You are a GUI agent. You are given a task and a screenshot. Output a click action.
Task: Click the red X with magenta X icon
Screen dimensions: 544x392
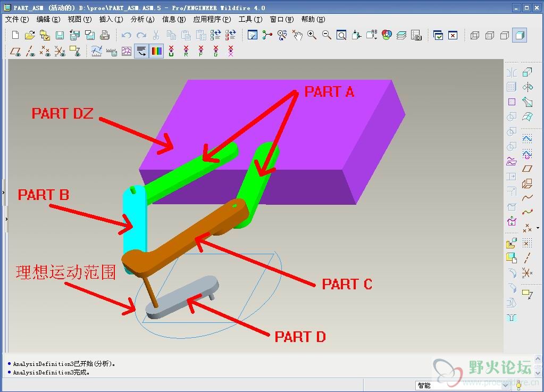point(231,51)
